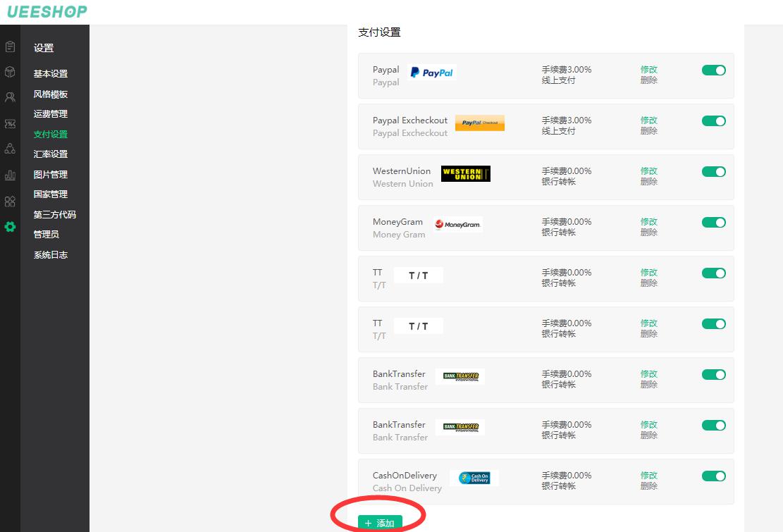Open 基本设置 in the settings menu
The width and height of the screenshot is (783, 532).
(51, 74)
